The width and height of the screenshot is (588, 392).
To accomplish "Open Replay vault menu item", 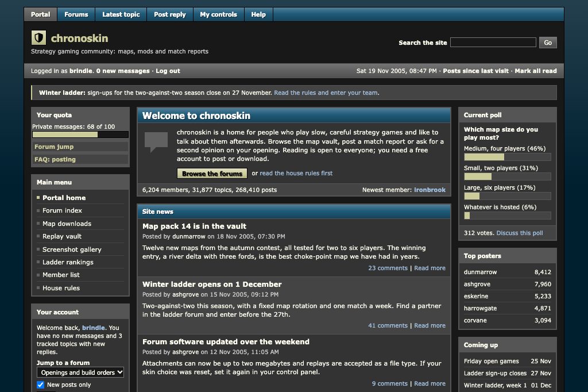I will [62, 237].
